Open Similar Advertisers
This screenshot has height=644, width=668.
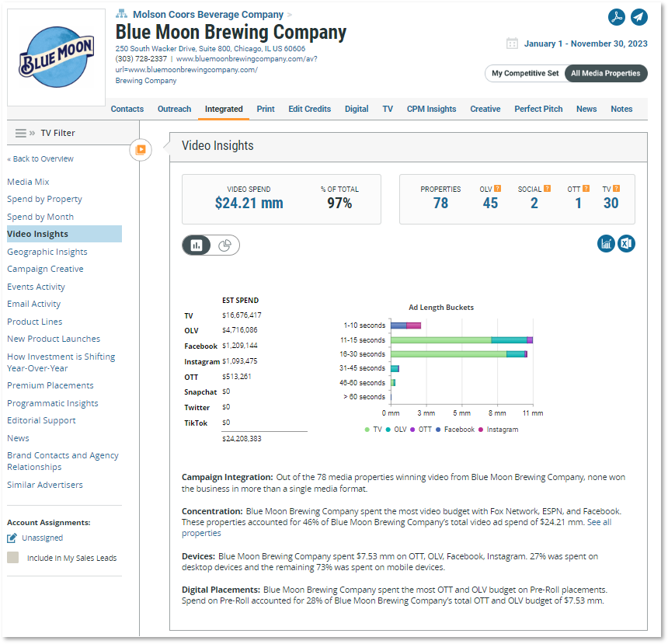(x=45, y=485)
